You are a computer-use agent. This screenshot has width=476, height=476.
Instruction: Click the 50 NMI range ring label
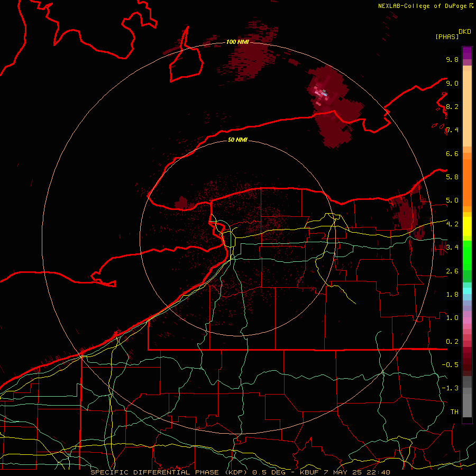(x=237, y=140)
